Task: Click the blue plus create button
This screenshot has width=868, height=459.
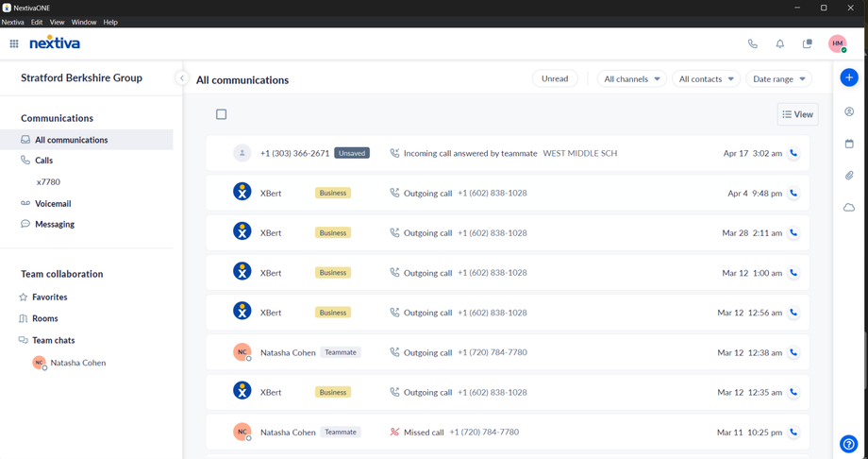Action: tap(848, 78)
